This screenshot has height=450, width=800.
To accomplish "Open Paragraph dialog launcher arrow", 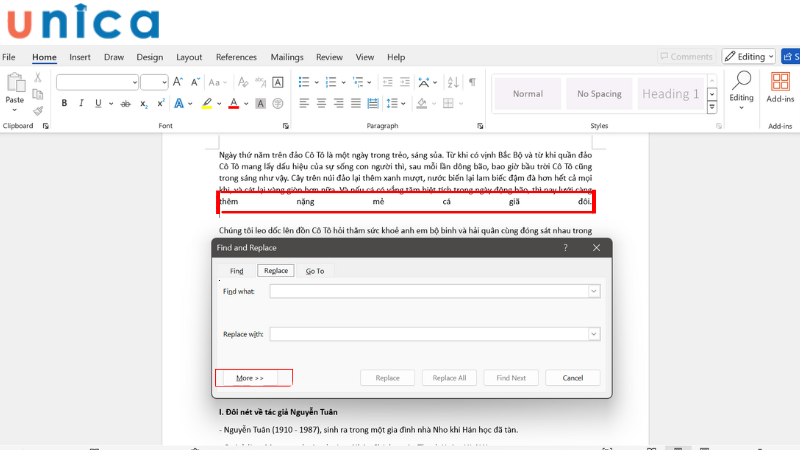I will point(480,126).
